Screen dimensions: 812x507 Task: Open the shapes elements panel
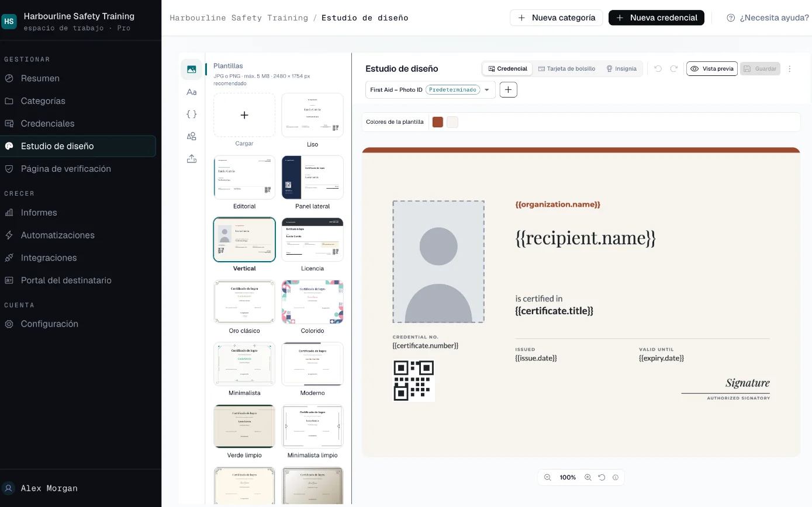pos(191,136)
